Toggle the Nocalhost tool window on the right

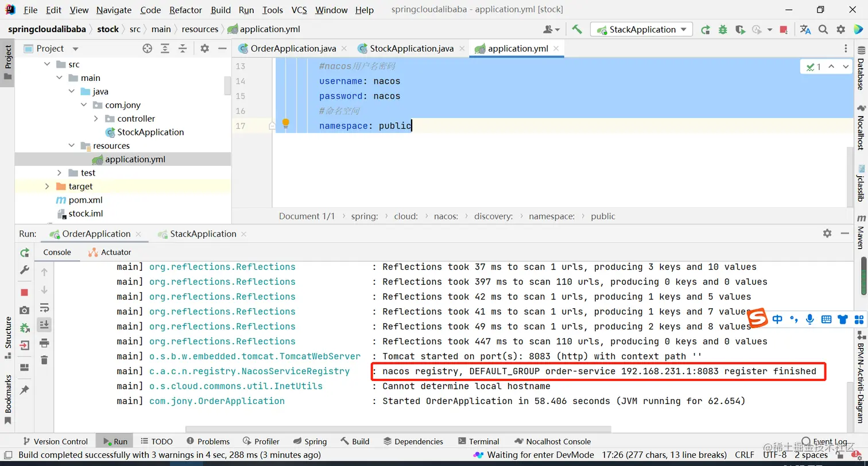[861, 127]
